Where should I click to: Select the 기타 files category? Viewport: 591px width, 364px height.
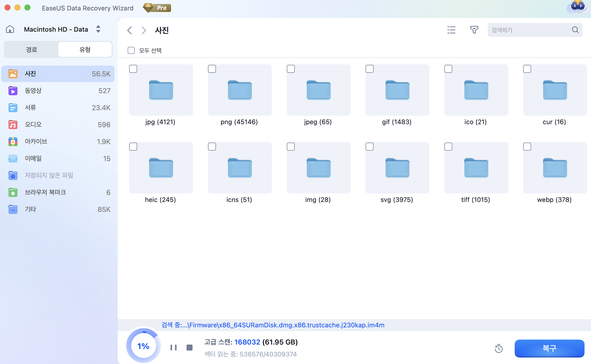click(30, 209)
